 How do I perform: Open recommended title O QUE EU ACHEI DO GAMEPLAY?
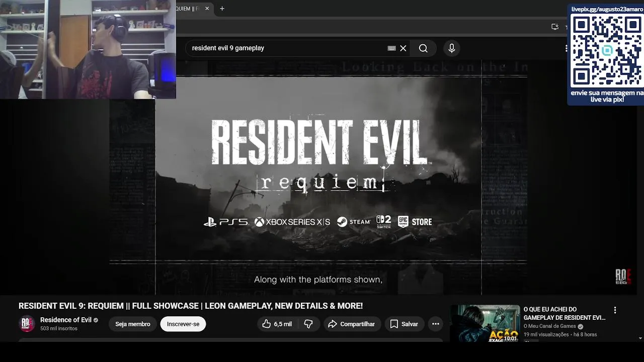click(565, 313)
